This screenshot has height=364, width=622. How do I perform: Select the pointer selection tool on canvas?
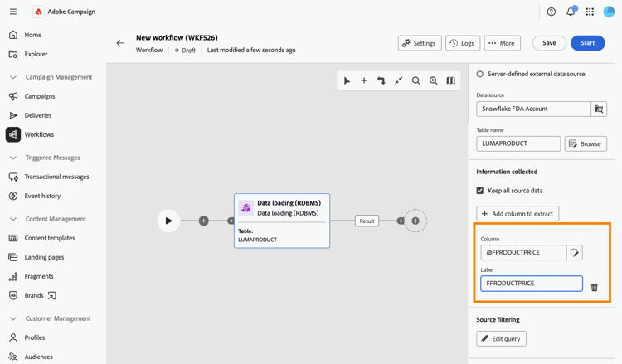tap(347, 80)
